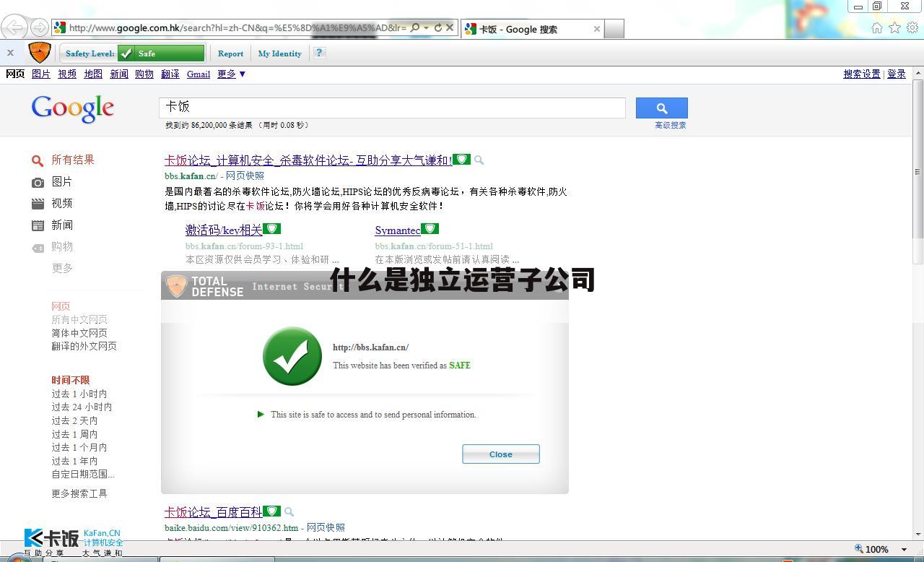The height and width of the screenshot is (562, 924).
Task: Expand 更多 in the left sidebar
Action: coord(62,268)
